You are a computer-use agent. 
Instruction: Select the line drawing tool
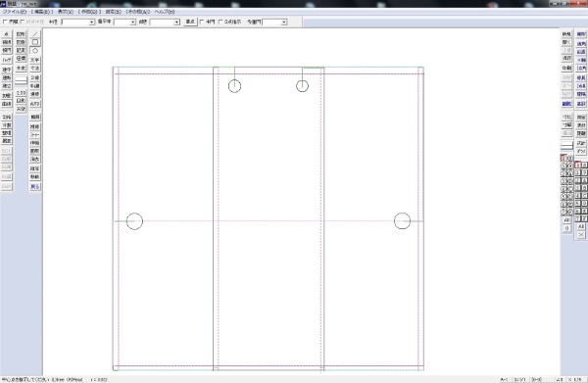[x=35, y=34]
